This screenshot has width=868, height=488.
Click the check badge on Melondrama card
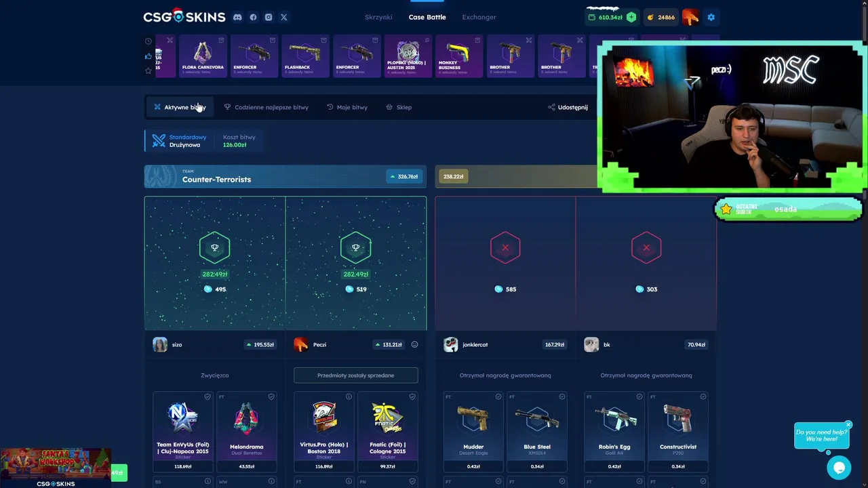click(x=271, y=396)
